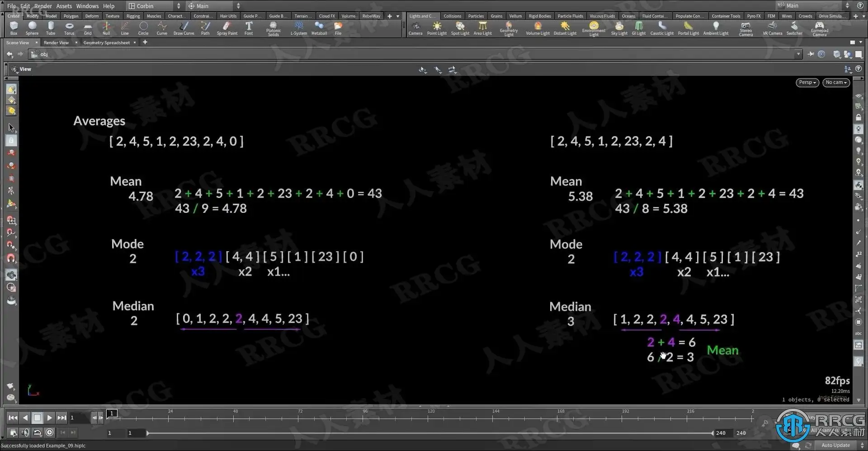Create a Torus primitive
This screenshot has height=451, width=868.
click(69, 28)
